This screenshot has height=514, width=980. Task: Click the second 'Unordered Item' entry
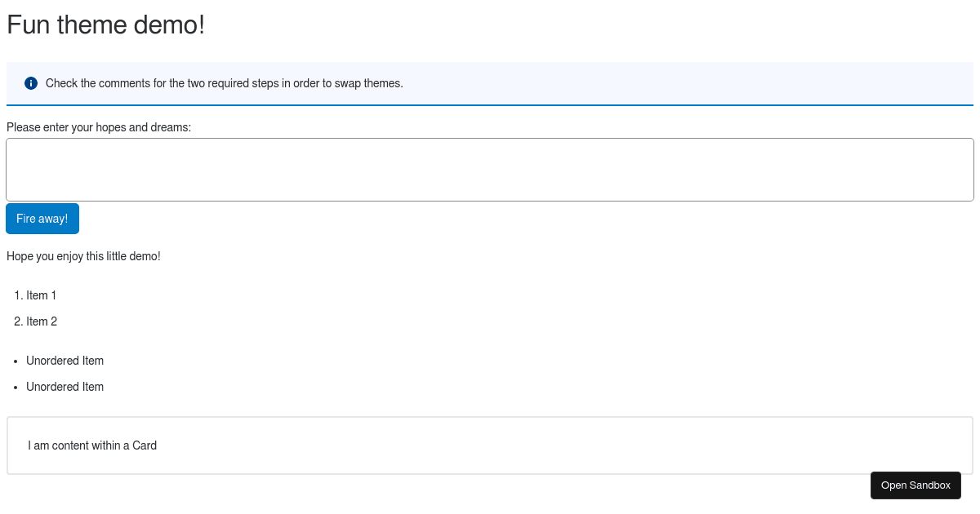65,387
